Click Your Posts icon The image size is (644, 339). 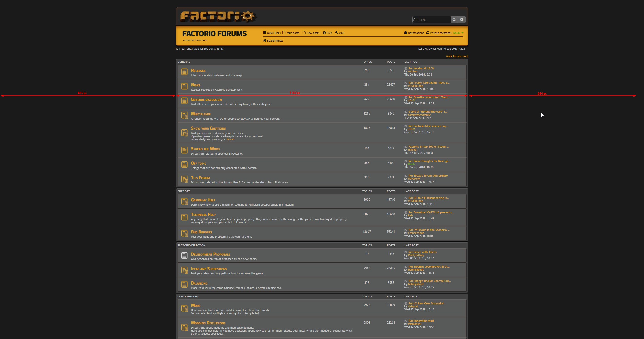[x=284, y=33]
